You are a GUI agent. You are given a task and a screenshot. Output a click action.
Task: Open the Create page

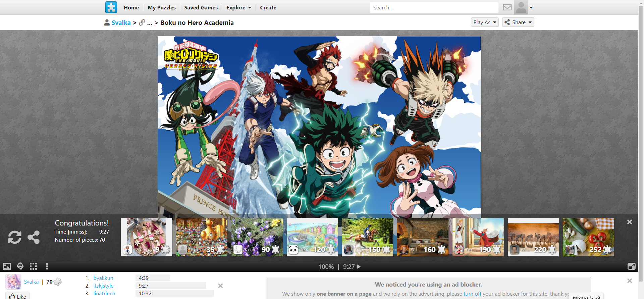coord(268,7)
